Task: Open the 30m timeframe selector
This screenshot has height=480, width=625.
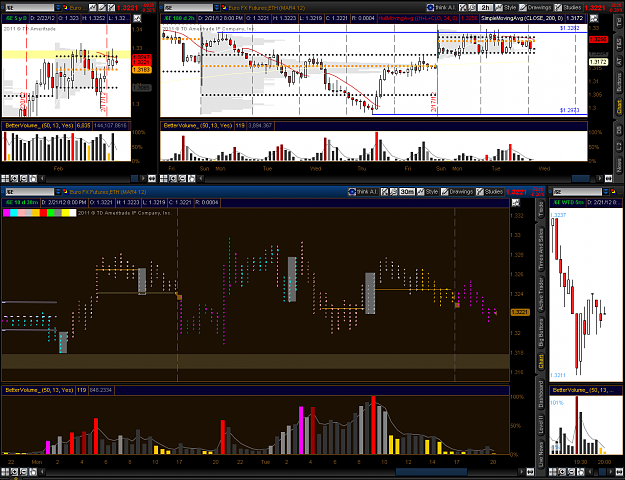Action: click(x=407, y=192)
